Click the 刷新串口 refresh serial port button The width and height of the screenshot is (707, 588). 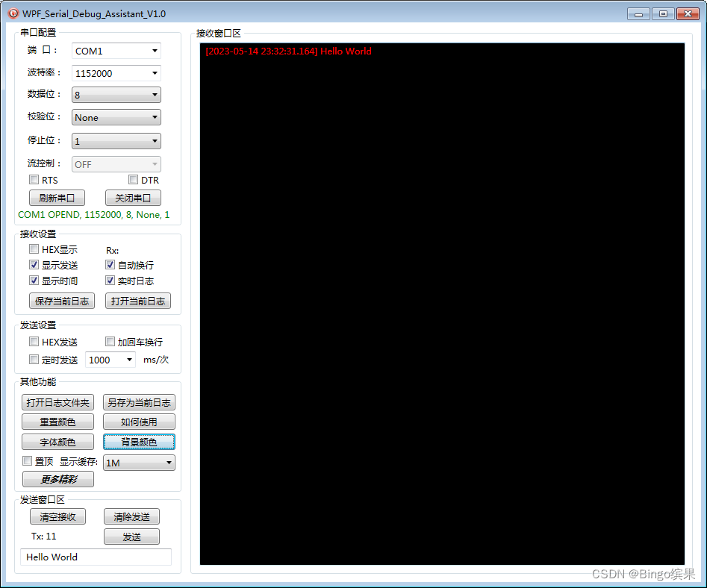point(57,197)
